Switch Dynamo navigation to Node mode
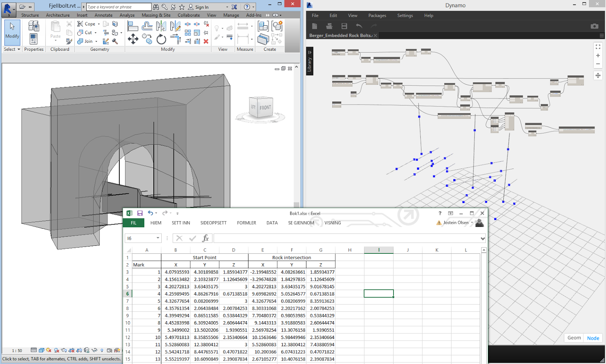606x364 pixels. coord(593,338)
